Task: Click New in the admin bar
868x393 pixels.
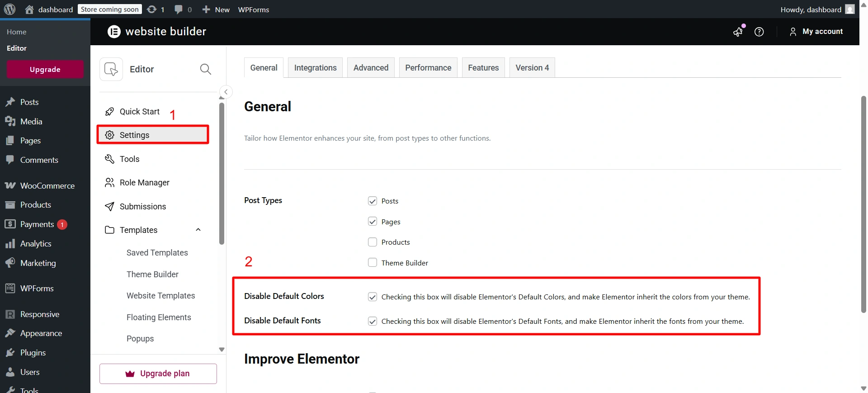Action: tap(216, 9)
